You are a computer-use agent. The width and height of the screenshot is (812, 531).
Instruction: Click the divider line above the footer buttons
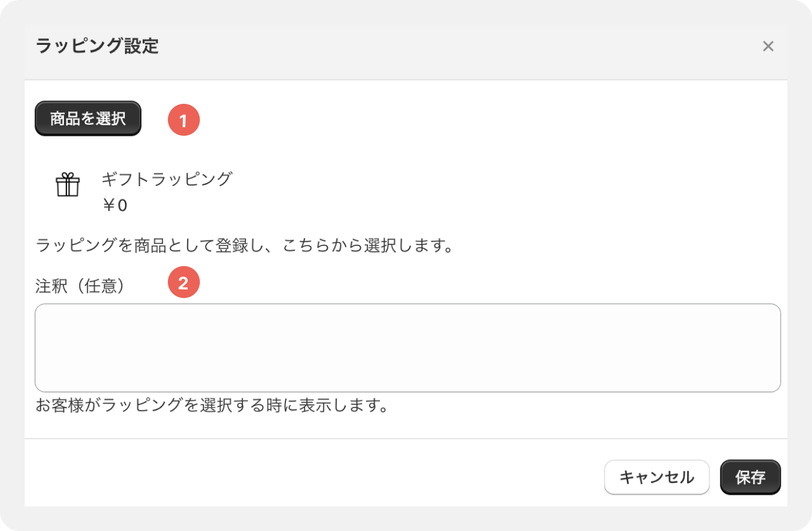tap(406, 439)
